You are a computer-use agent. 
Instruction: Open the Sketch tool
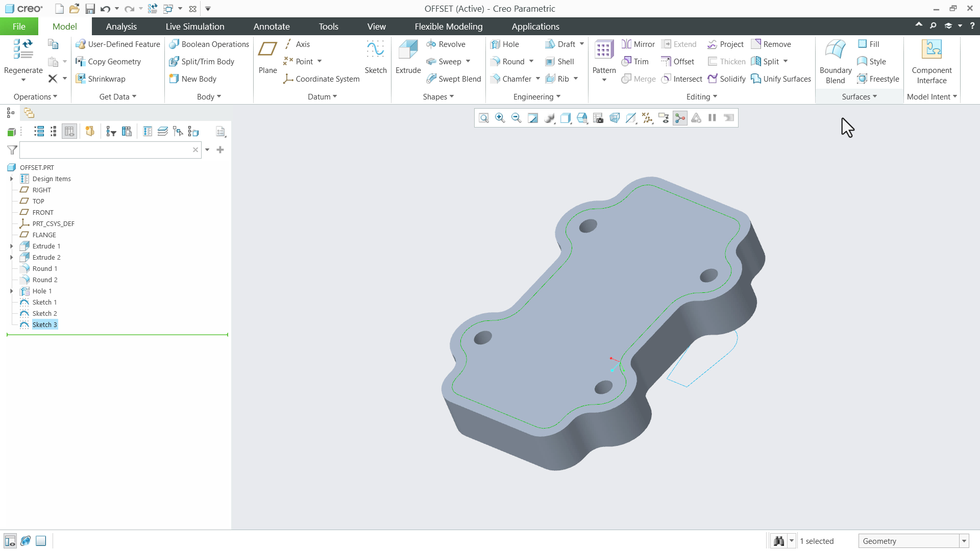376,57
